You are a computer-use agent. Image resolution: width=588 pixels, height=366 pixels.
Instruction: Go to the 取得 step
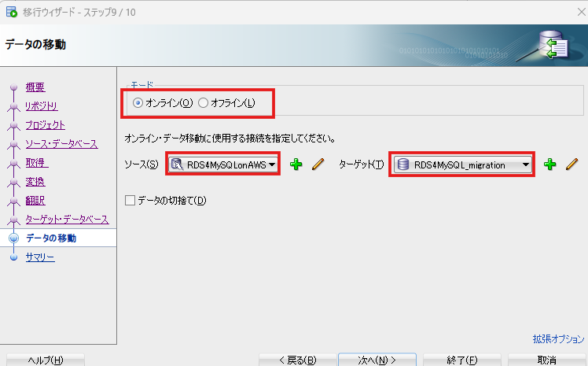(x=37, y=163)
